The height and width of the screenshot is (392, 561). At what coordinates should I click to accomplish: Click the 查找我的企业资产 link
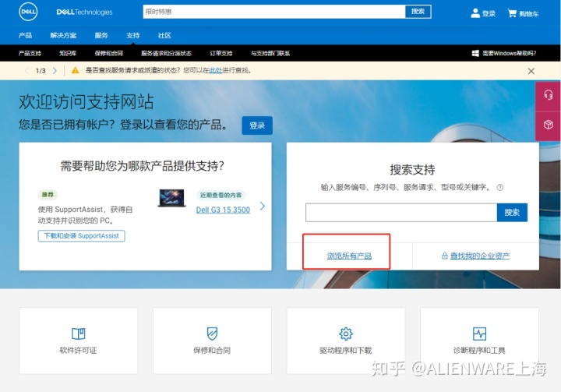[480, 256]
